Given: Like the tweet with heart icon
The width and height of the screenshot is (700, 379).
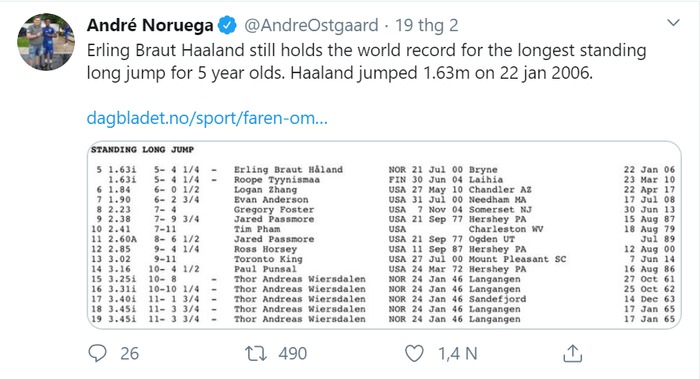Looking at the screenshot, I should click(x=414, y=354).
